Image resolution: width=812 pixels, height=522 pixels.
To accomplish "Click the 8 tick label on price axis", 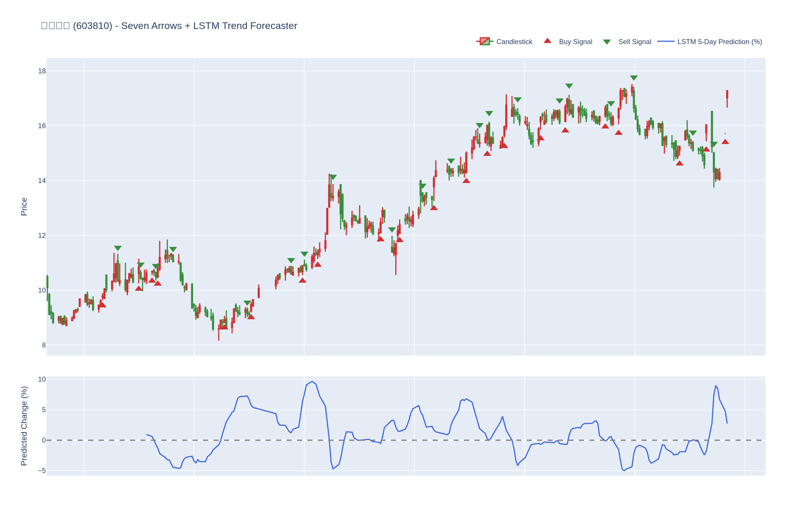I will pos(44,345).
